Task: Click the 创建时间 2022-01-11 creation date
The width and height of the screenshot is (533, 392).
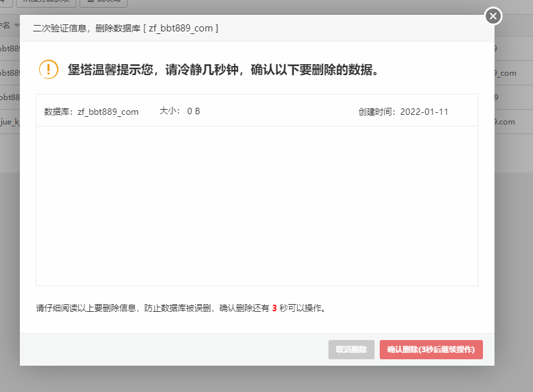Action: pos(403,112)
